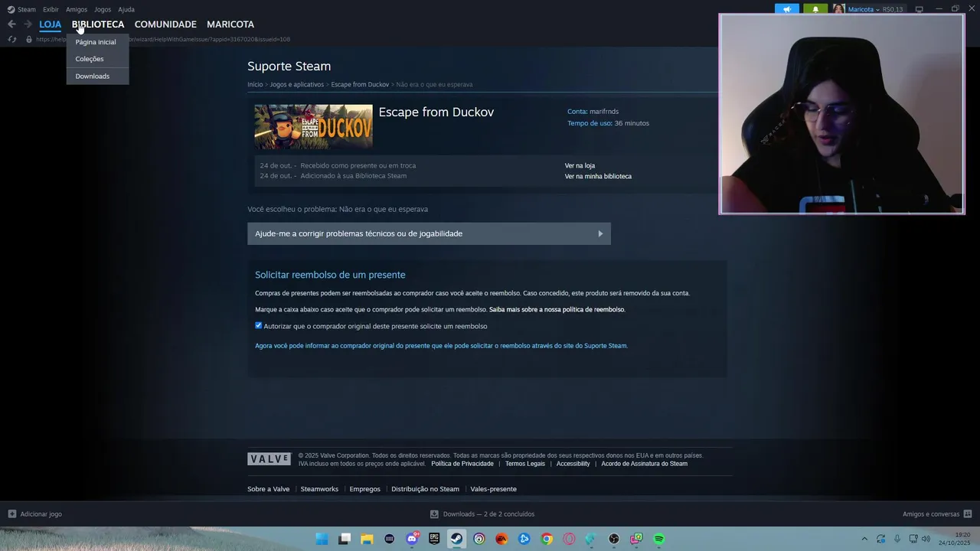The height and width of the screenshot is (551, 980).
Task: Switch to the LOJA tab
Action: pos(50,24)
